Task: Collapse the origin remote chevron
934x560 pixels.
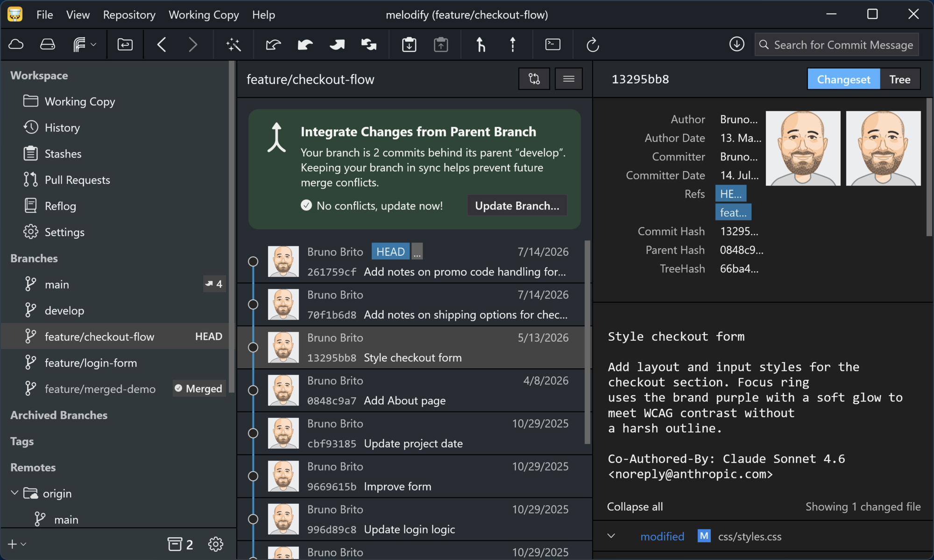Action: 14,493
